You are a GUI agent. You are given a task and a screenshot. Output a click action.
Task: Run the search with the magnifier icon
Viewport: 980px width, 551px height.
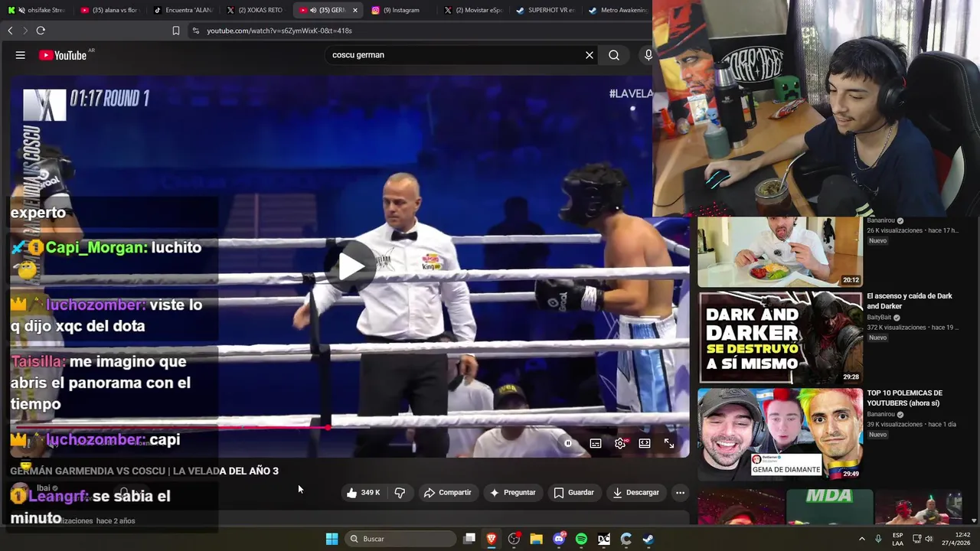point(614,55)
